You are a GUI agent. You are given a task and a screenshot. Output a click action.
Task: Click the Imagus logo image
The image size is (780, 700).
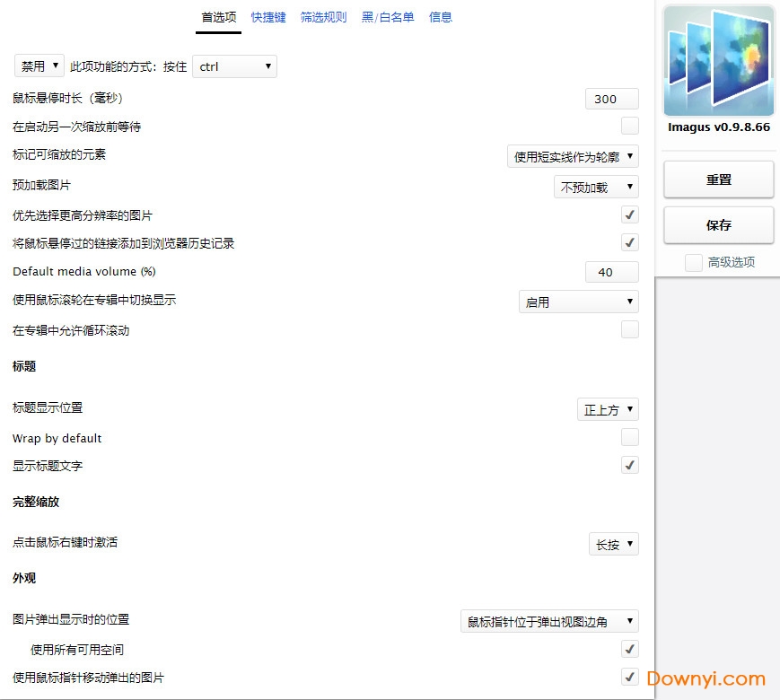pyautogui.click(x=718, y=62)
